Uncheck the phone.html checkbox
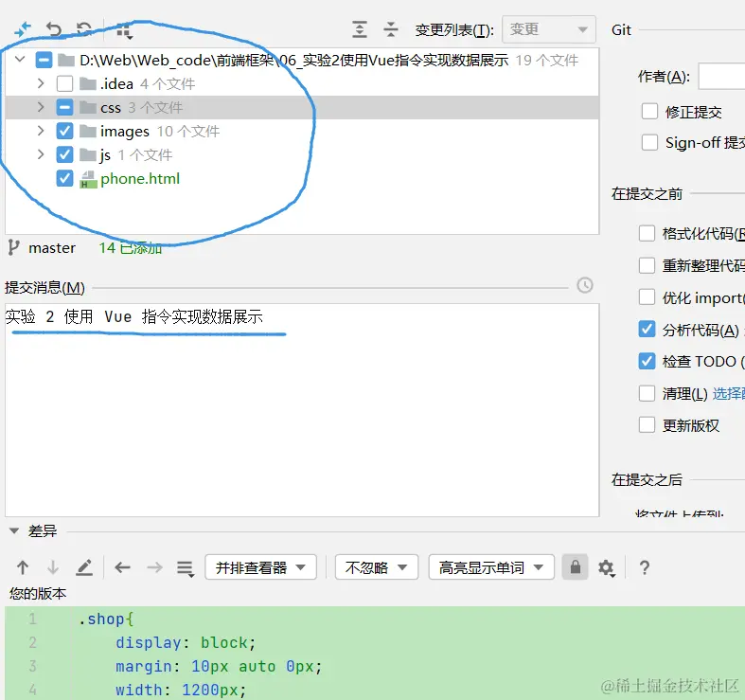Viewport: 745px width, 700px height. click(64, 179)
